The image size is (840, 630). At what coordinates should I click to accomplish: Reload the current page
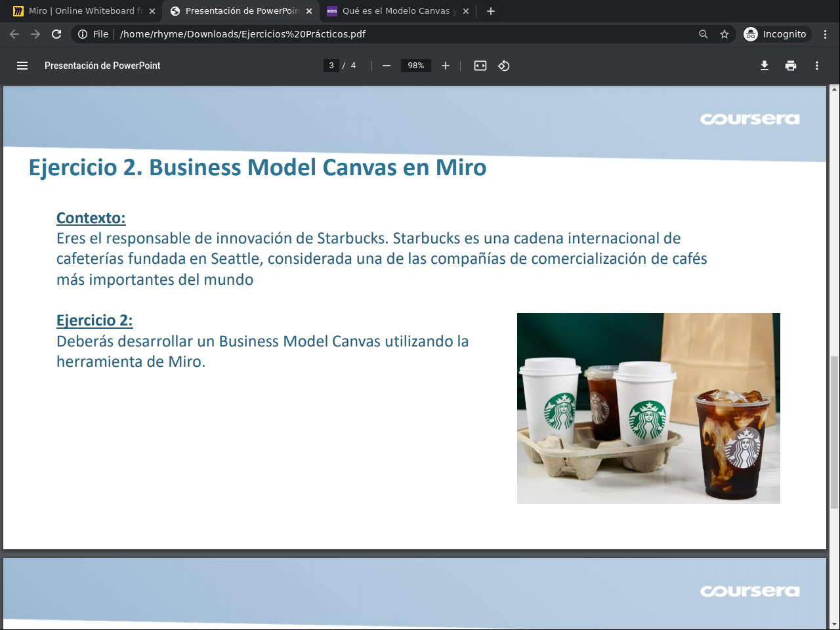[56, 34]
